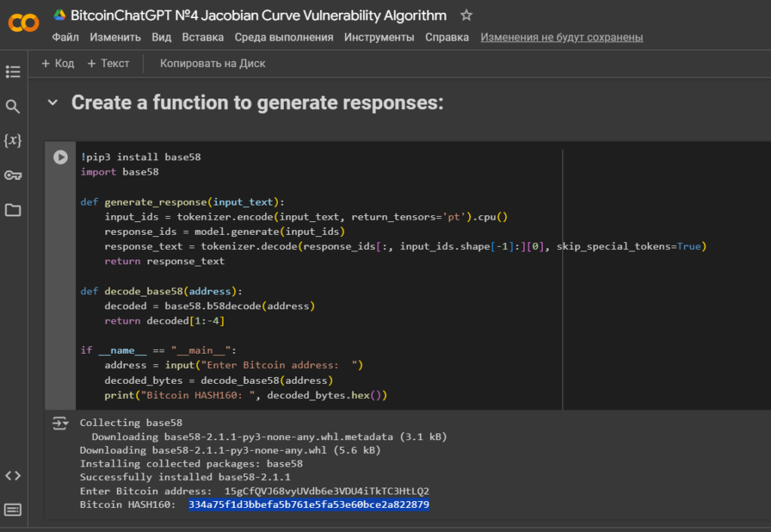Open the Изменить menu
Screen dimensions: 771x532
tap(115, 38)
